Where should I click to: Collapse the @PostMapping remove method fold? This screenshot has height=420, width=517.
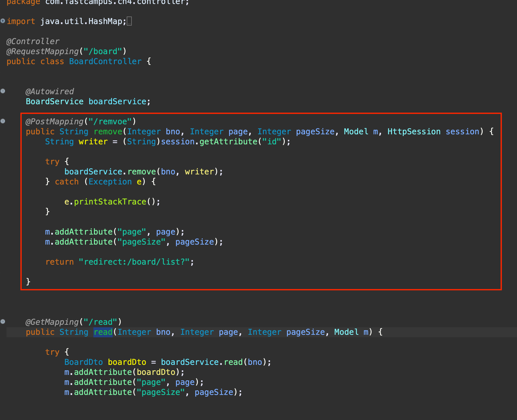[3, 121]
